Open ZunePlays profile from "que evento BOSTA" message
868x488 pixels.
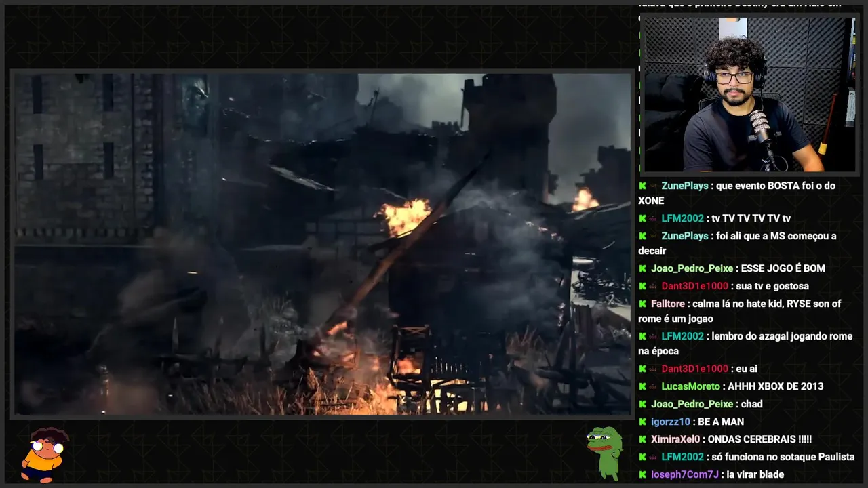[685, 186]
